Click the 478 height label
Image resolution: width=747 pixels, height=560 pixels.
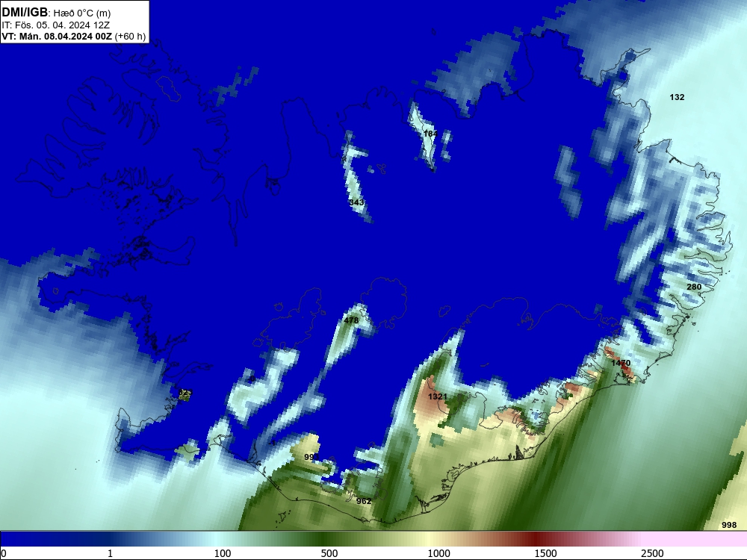pos(351,320)
